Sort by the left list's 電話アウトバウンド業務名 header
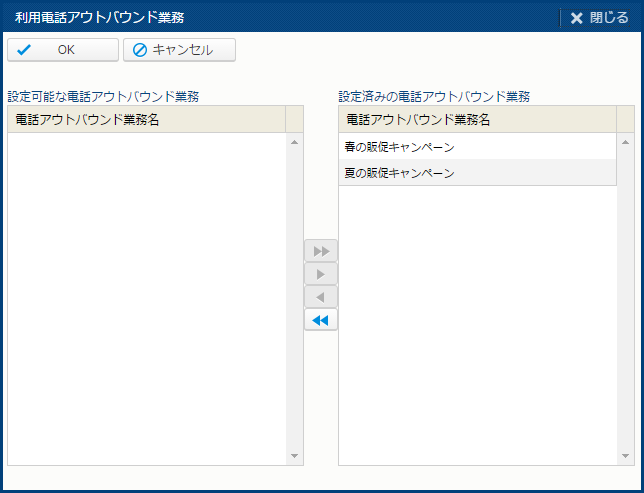 coord(146,120)
